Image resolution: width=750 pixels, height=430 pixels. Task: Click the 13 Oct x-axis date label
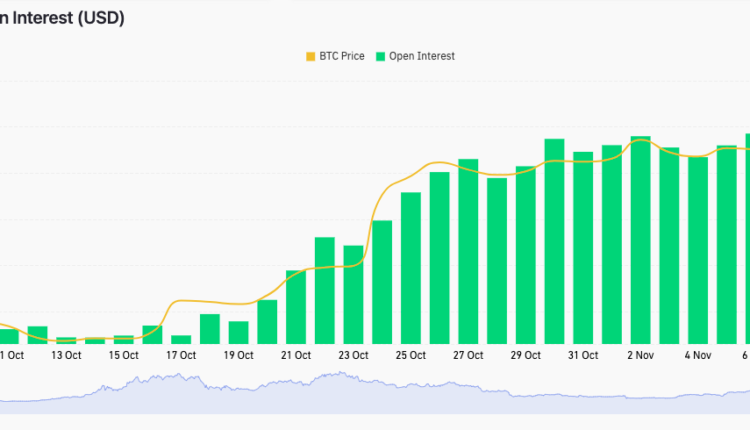point(66,355)
